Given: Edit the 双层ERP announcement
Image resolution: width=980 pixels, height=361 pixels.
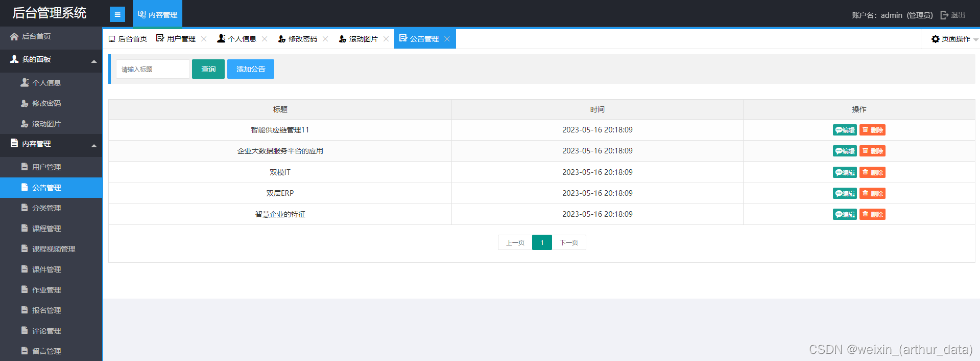Looking at the screenshot, I should [845, 193].
